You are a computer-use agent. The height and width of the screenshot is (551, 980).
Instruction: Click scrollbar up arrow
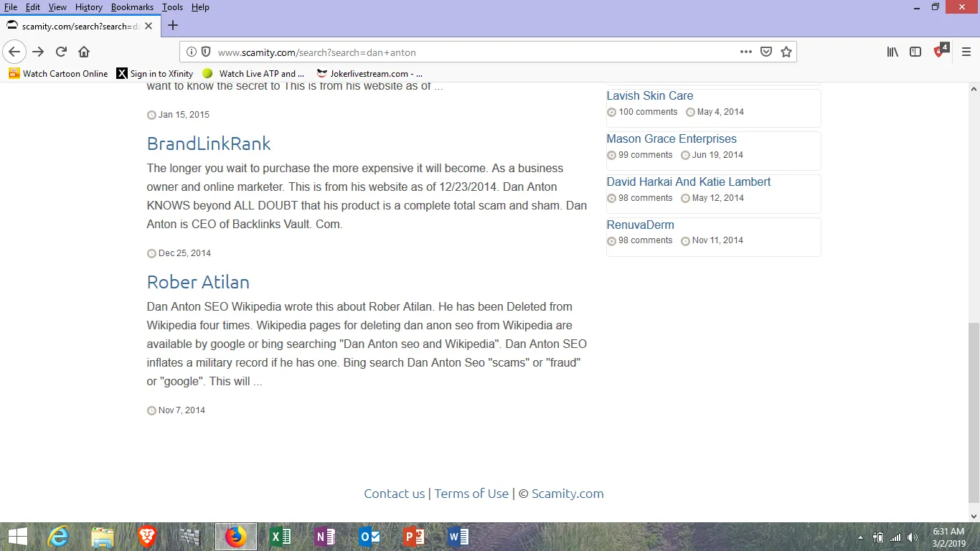(974, 89)
